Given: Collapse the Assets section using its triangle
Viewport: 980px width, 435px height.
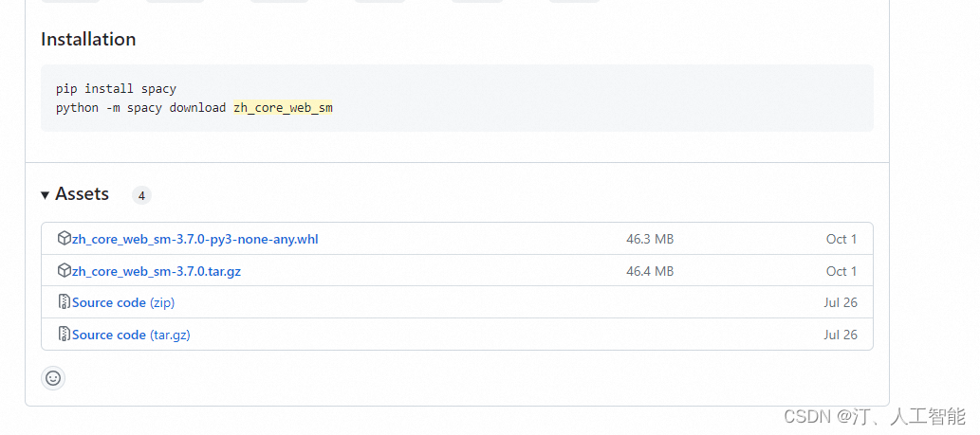Looking at the screenshot, I should coord(46,195).
